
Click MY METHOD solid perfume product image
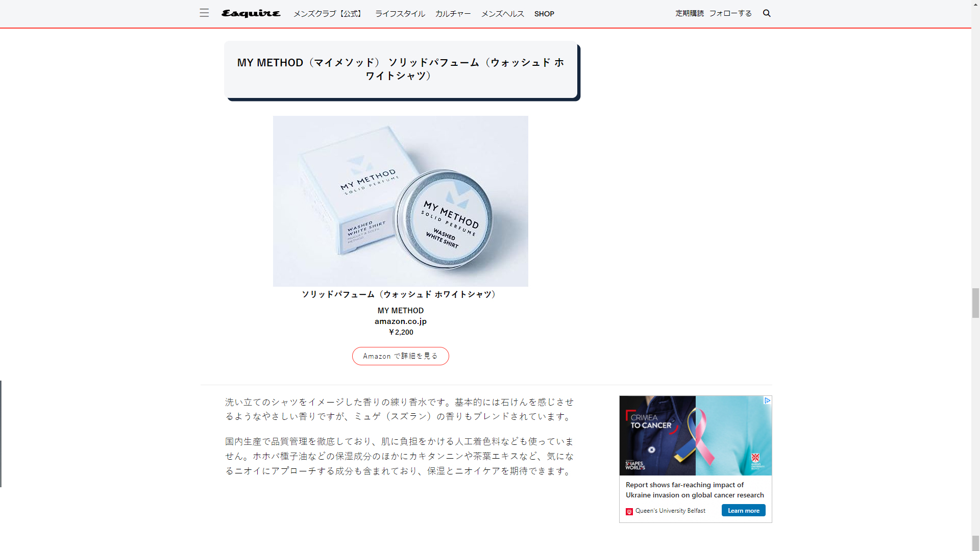400,201
